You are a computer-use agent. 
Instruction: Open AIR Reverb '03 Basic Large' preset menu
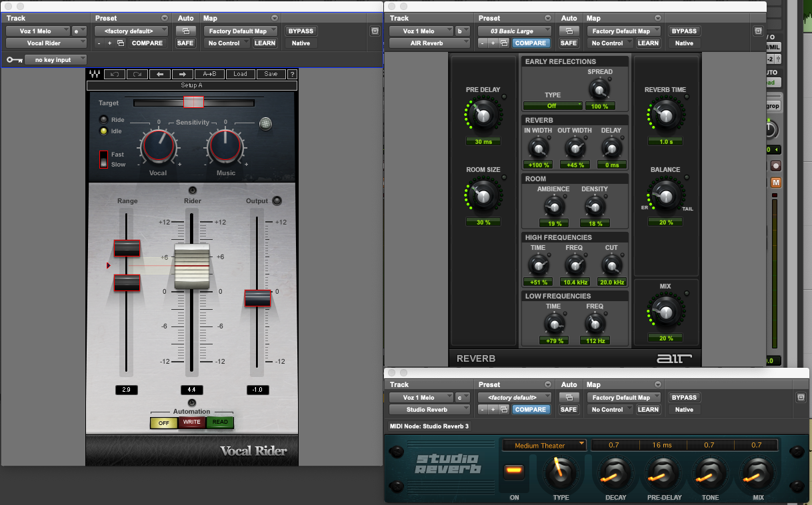(x=515, y=31)
